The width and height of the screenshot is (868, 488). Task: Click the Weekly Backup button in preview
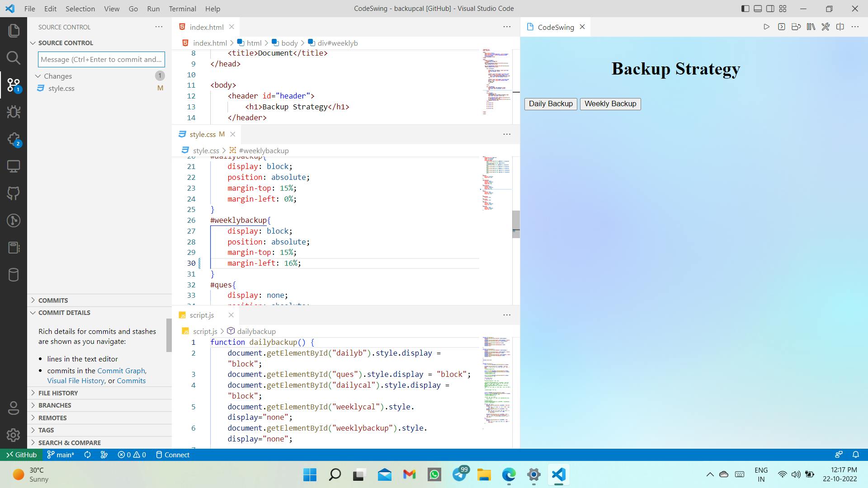(610, 104)
